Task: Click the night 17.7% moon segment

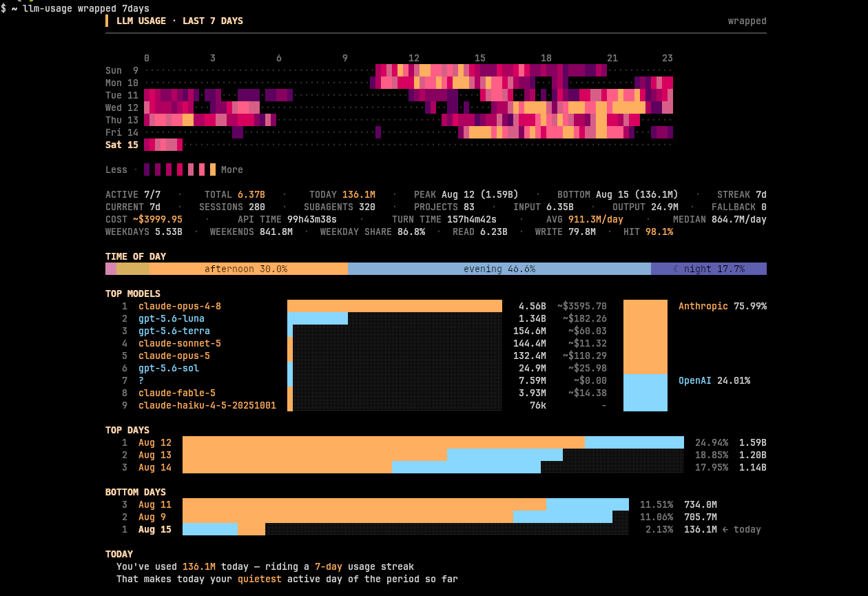Action: pos(709,269)
